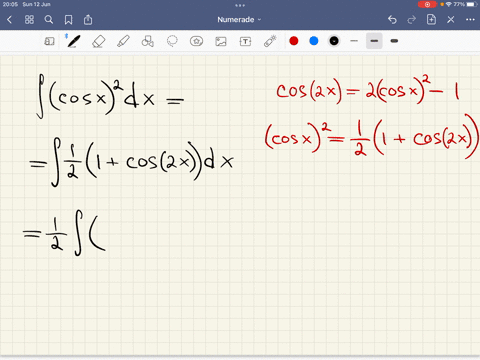Select the Highlighter tool

click(123, 41)
